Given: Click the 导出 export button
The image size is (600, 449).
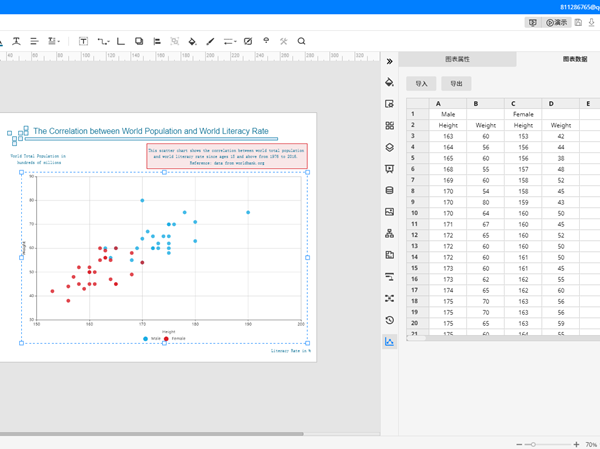Looking at the screenshot, I should tap(456, 84).
